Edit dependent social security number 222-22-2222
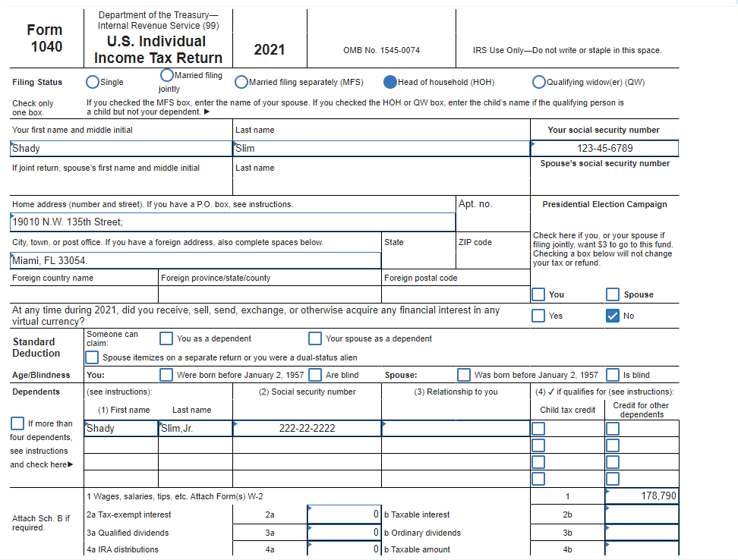 pos(307,428)
